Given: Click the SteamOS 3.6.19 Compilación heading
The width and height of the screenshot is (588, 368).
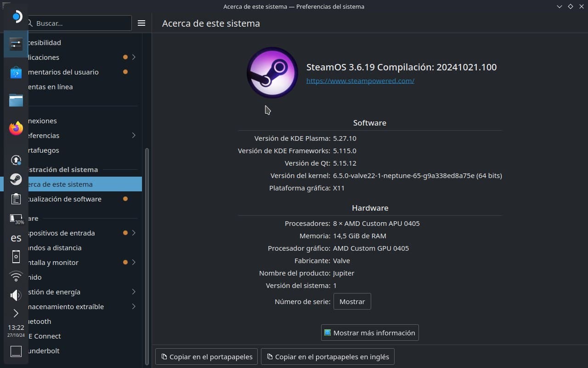Looking at the screenshot, I should tap(401, 67).
